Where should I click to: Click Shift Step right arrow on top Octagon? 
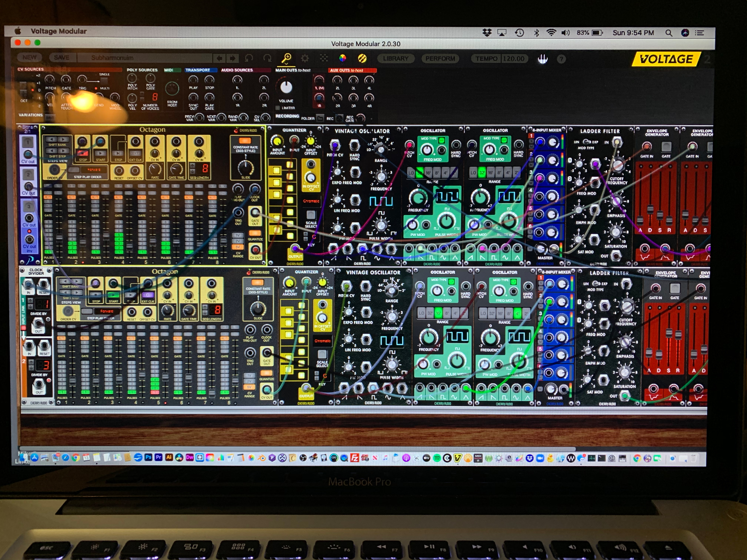pyautogui.click(x=63, y=151)
